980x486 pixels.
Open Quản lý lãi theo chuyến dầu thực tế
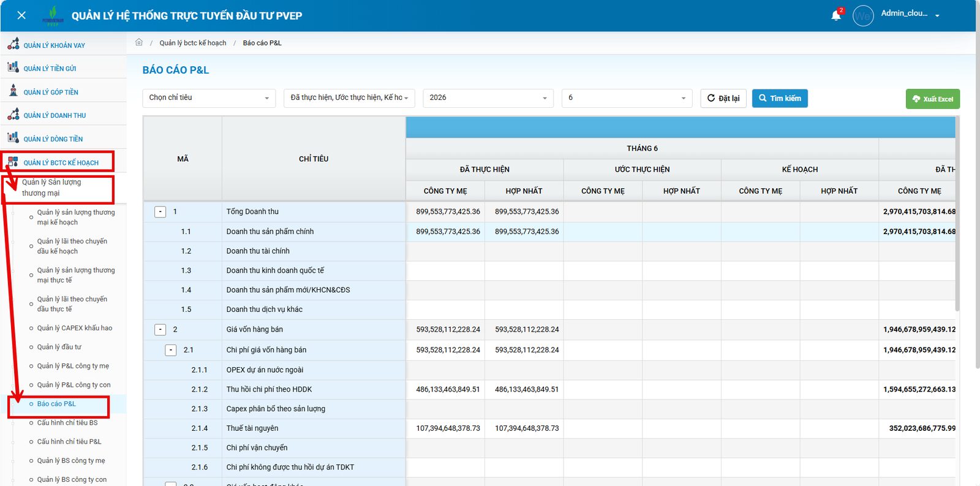tap(72, 304)
